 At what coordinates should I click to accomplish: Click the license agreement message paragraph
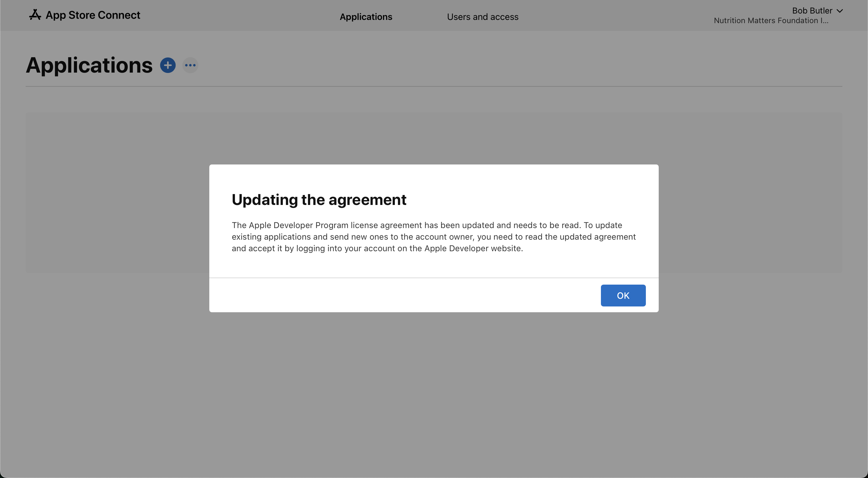pos(433,237)
